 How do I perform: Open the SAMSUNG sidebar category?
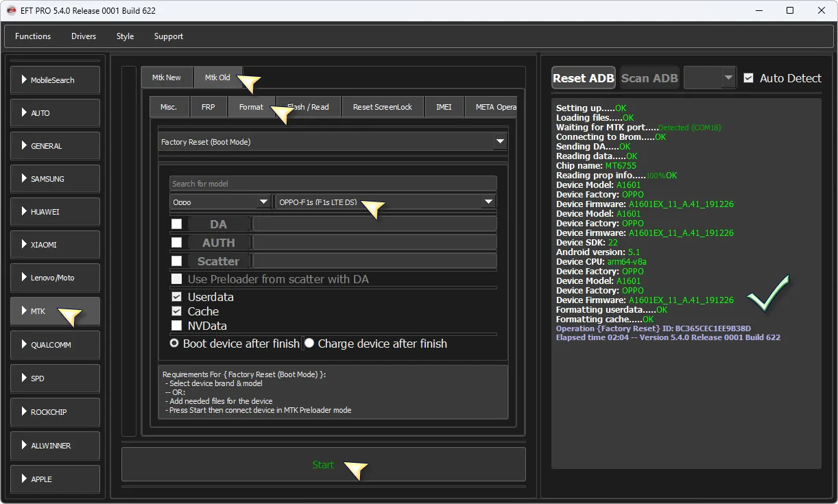55,179
